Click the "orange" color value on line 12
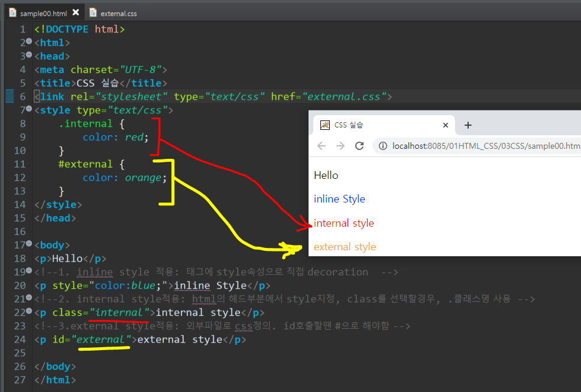581x392 pixels. (x=143, y=178)
